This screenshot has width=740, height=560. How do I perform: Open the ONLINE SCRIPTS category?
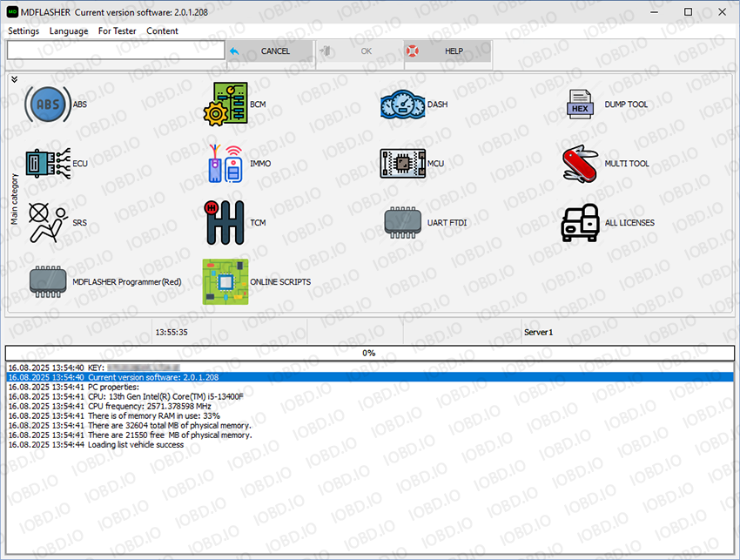pos(225,282)
